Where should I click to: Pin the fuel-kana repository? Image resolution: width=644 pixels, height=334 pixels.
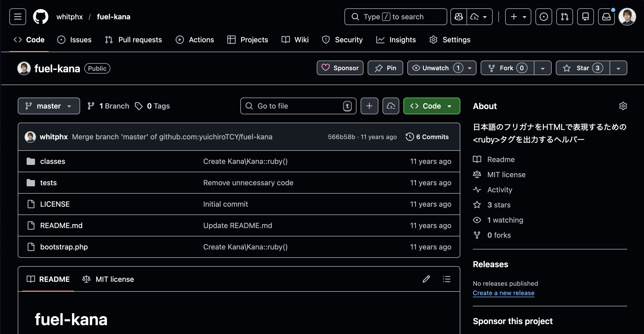point(385,68)
